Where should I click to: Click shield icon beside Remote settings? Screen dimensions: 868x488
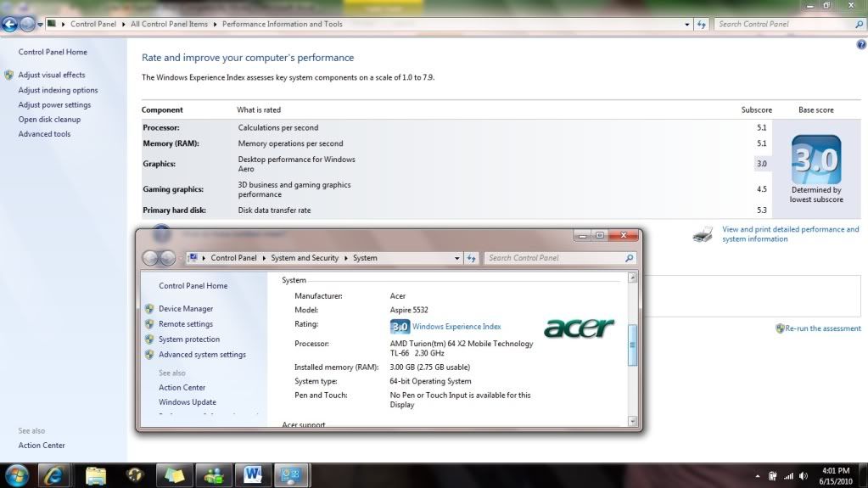click(149, 324)
